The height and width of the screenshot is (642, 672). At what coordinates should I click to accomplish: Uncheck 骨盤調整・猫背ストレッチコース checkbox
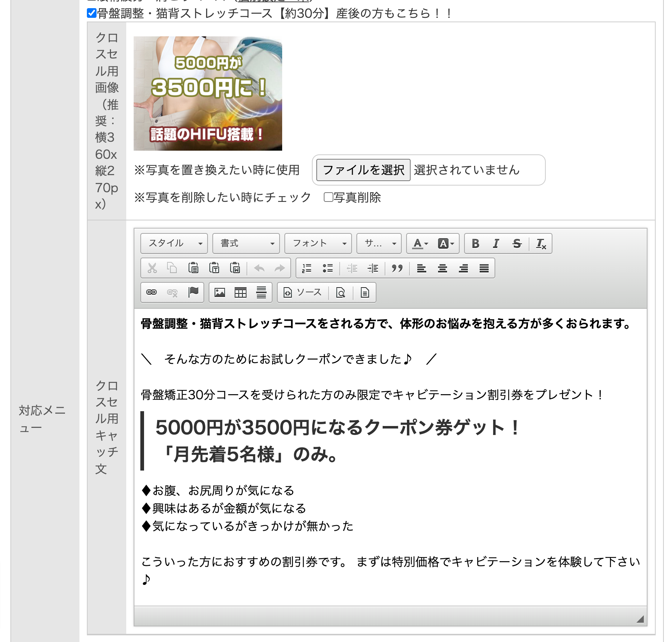click(91, 13)
